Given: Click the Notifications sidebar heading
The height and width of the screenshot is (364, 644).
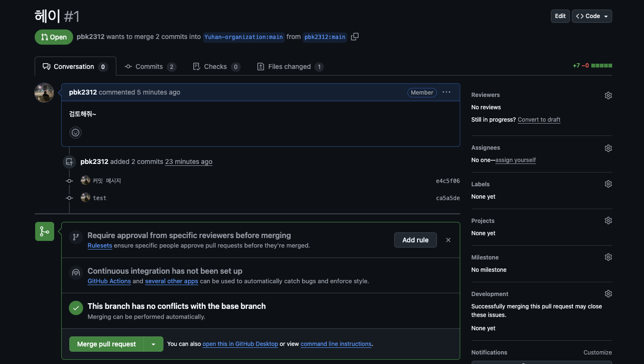Looking at the screenshot, I should click(x=489, y=353).
